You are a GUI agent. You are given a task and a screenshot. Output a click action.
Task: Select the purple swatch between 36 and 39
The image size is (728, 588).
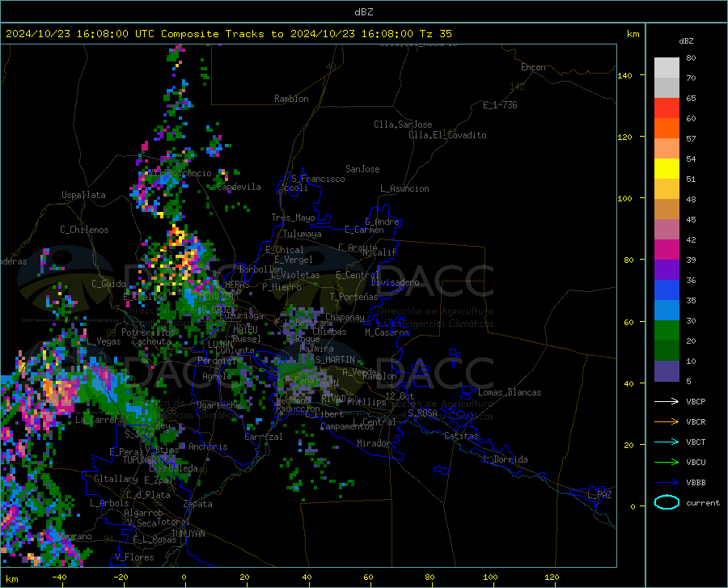(x=667, y=270)
